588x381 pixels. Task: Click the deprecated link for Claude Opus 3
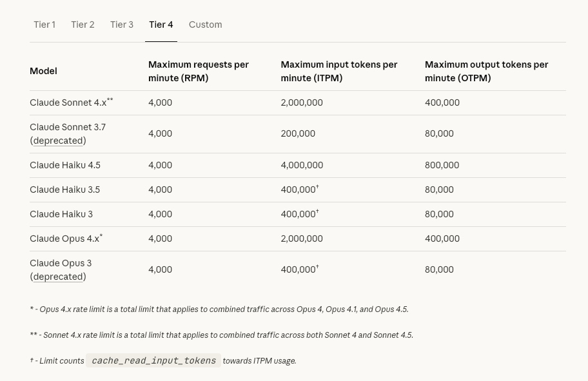(57, 277)
